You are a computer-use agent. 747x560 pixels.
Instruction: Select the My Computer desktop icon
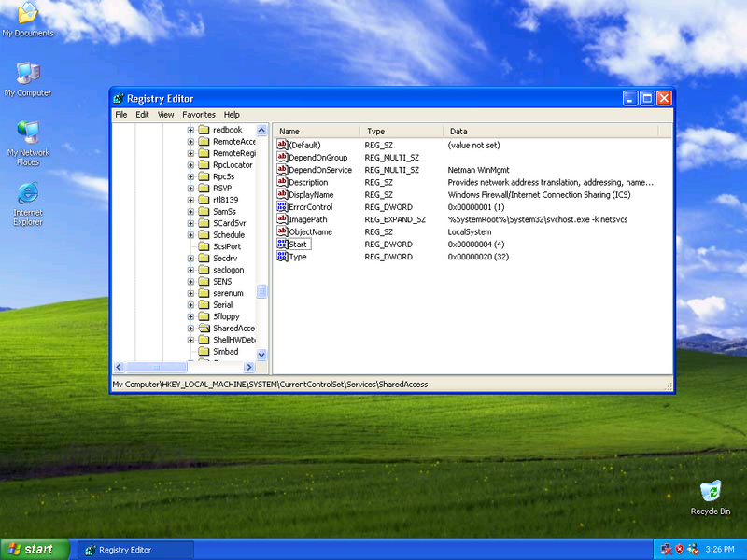28,73
